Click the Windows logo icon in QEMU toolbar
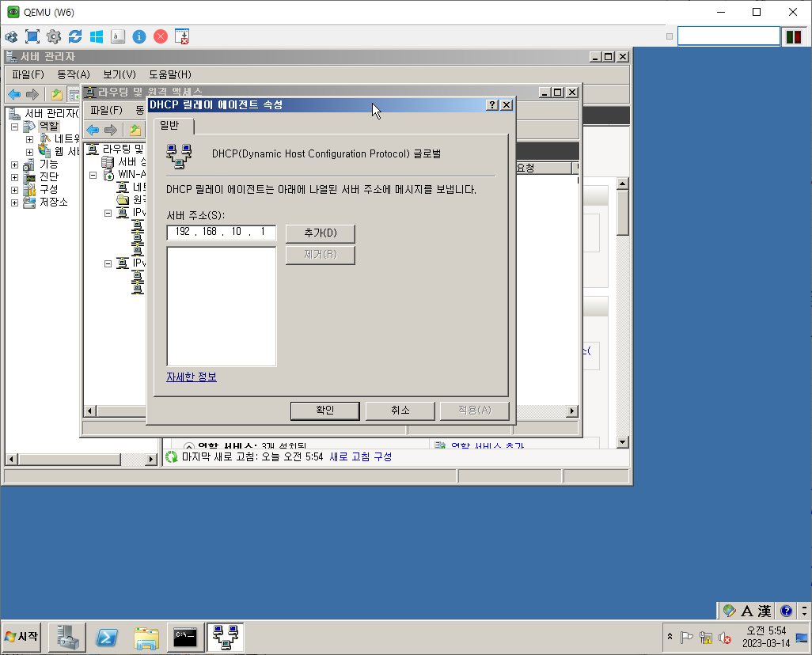Image resolution: width=812 pixels, height=655 pixels. 97,36
